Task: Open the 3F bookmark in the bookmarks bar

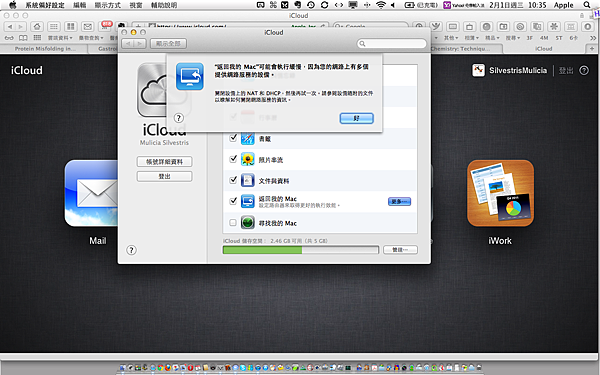Action: tap(530, 38)
